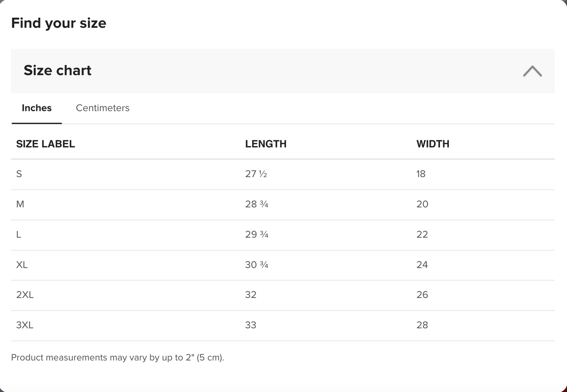Viewport: 567px width, 392px height.
Task: Click the width value 22
Action: click(422, 234)
